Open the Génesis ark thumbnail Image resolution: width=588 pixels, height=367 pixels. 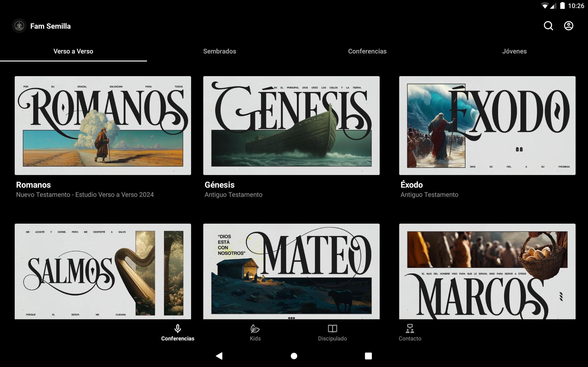tap(291, 125)
